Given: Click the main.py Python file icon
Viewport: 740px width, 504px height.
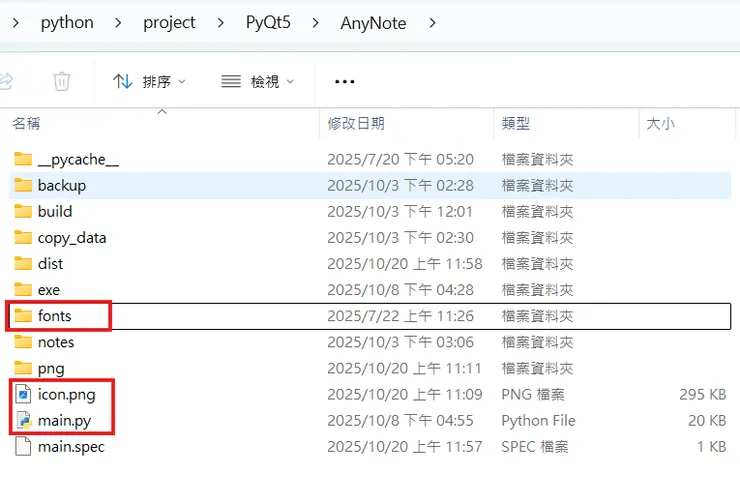Looking at the screenshot, I should click(x=23, y=420).
